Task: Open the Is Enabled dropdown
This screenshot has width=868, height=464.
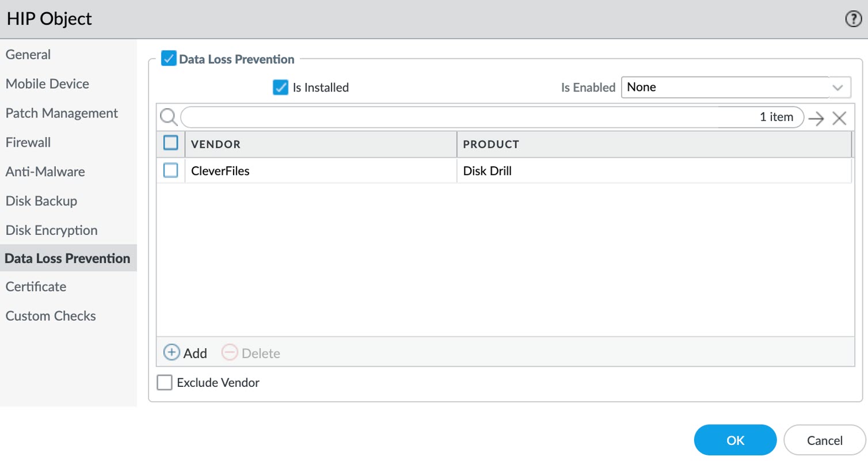Action: pyautogui.click(x=735, y=88)
